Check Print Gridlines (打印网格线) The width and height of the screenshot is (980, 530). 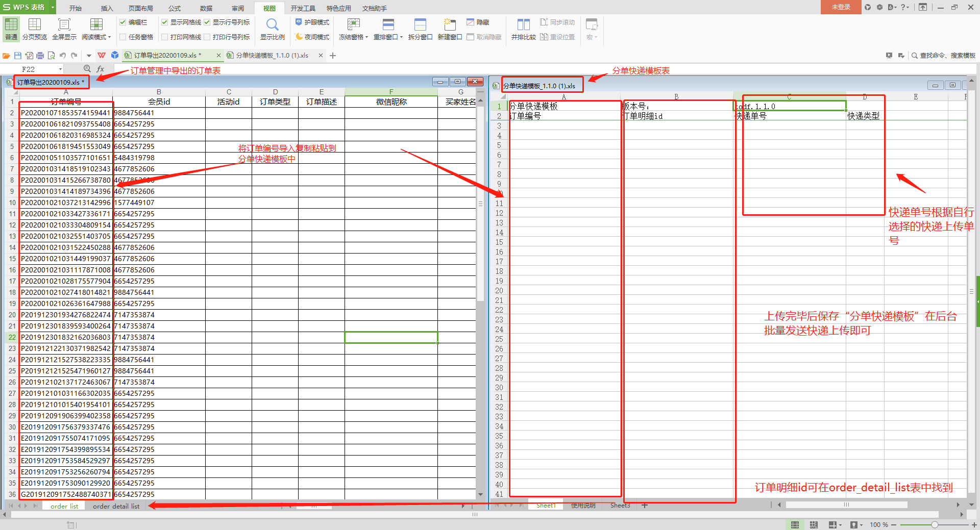pos(165,37)
